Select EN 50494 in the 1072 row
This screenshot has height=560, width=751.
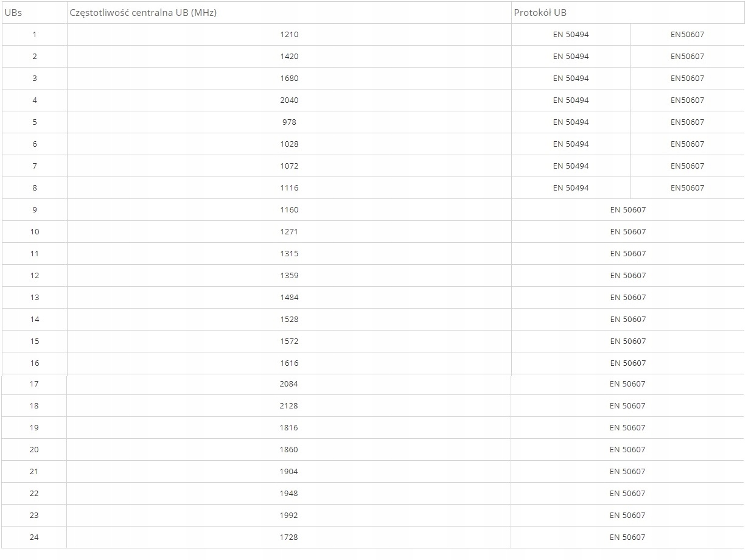(571, 166)
